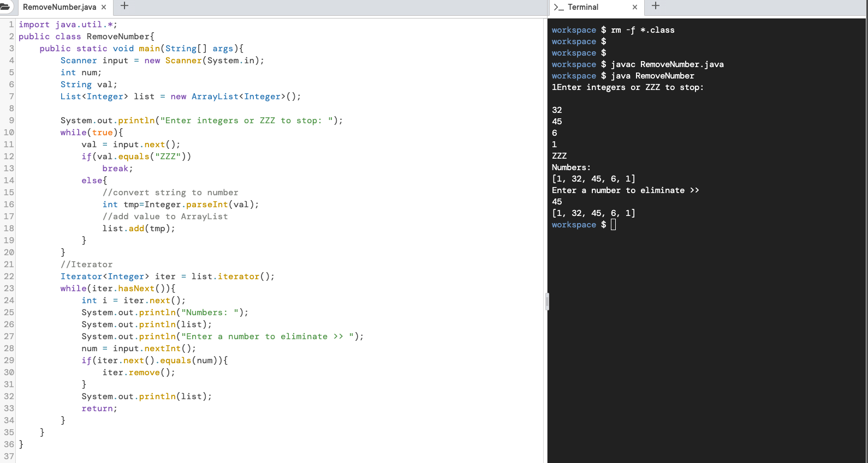Click the 'List<Integer> list' declaration line
Screen dimensions: 868x463
click(x=181, y=97)
